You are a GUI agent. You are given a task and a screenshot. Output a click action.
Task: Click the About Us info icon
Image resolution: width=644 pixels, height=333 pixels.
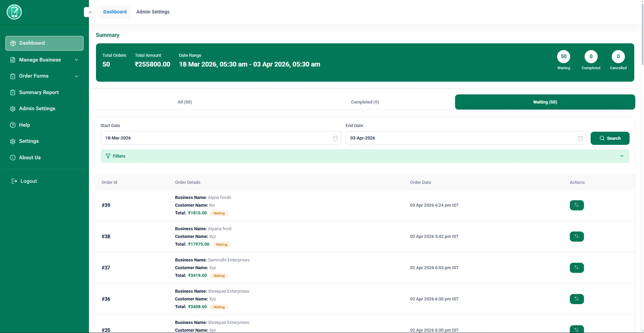pyautogui.click(x=13, y=158)
